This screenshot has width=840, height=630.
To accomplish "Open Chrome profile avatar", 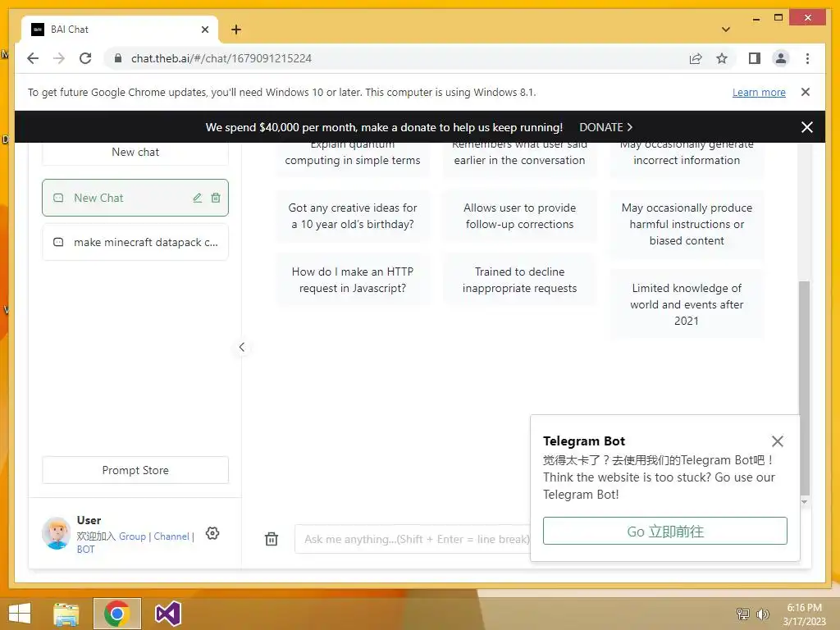I will pos(781,58).
